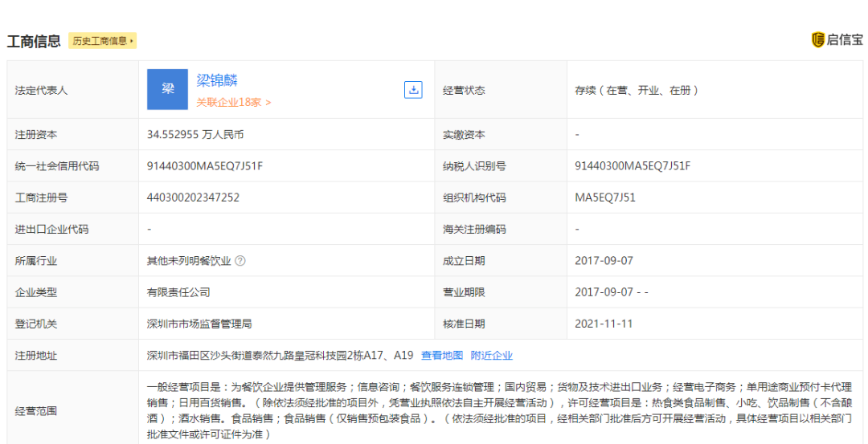Viewport: 868px width, 444px height.
Task: Click the 启信宝 shield logo
Action: [x=818, y=40]
